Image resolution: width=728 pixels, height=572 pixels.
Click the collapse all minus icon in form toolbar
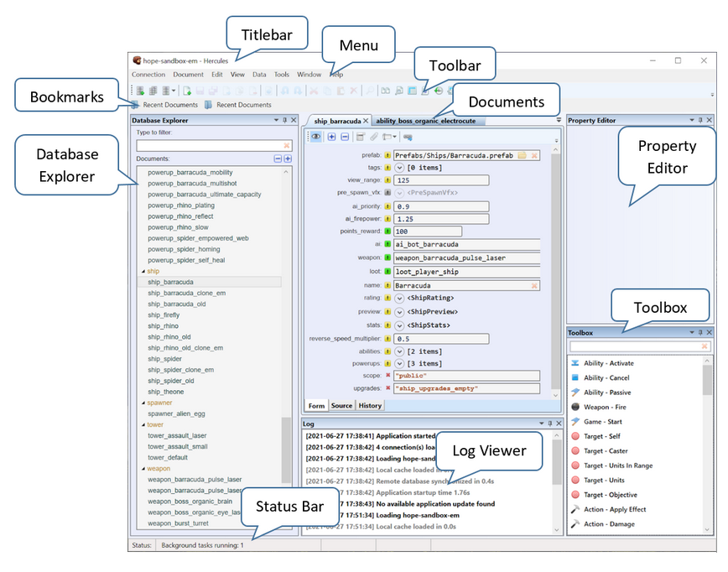pyautogui.click(x=344, y=137)
